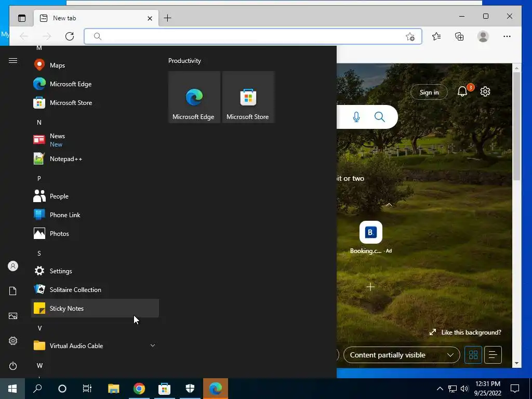Open Edge Settings and more menu

click(507, 36)
